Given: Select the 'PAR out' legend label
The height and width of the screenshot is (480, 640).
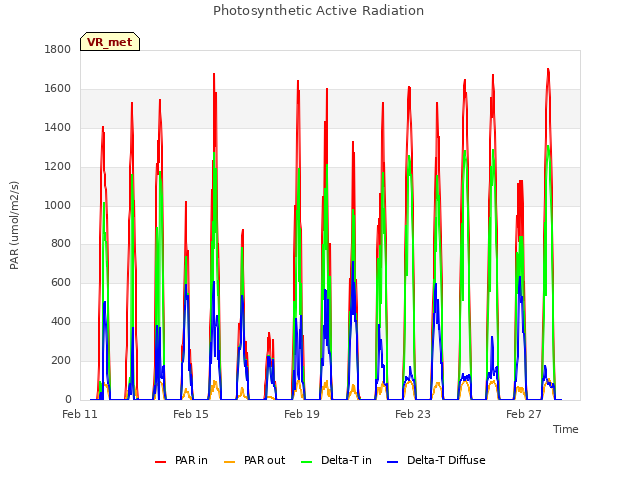Looking at the screenshot, I should coord(264,460).
